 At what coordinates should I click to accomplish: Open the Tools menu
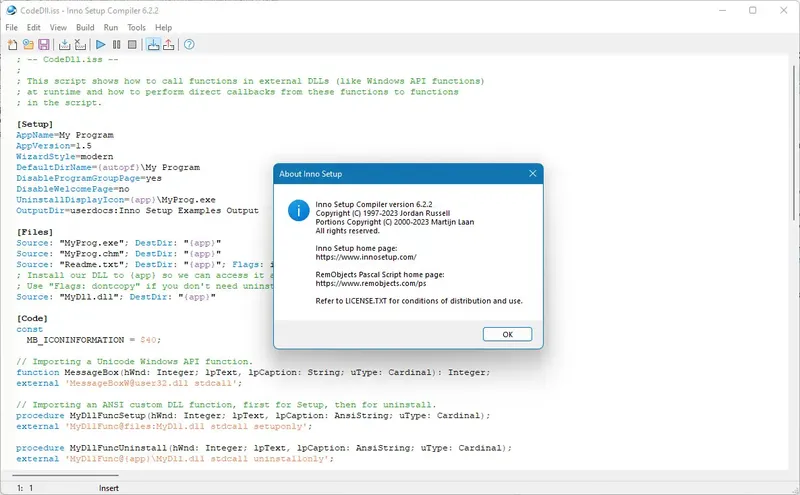coord(136,28)
